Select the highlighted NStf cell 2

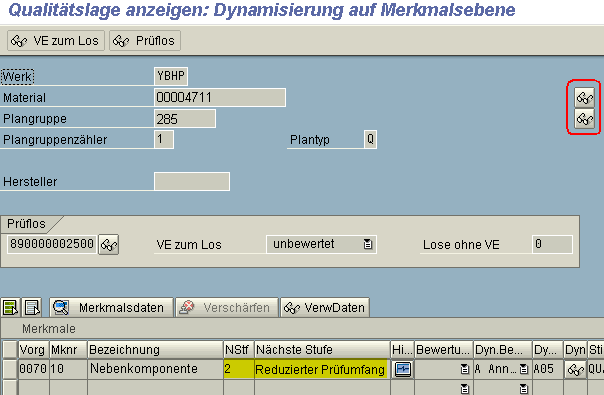coord(239,369)
